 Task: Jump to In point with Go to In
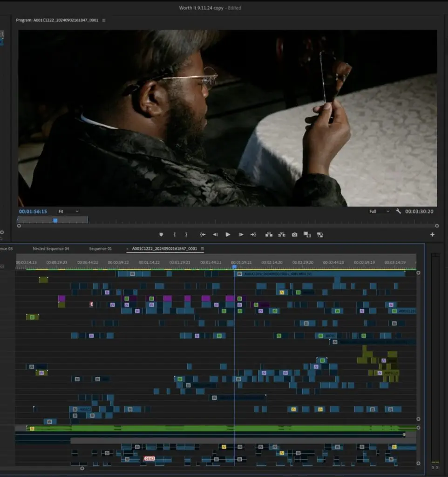pyautogui.click(x=203, y=235)
